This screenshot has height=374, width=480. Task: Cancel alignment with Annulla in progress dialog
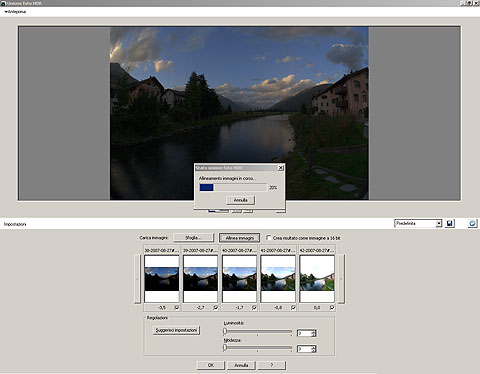pyautogui.click(x=240, y=200)
